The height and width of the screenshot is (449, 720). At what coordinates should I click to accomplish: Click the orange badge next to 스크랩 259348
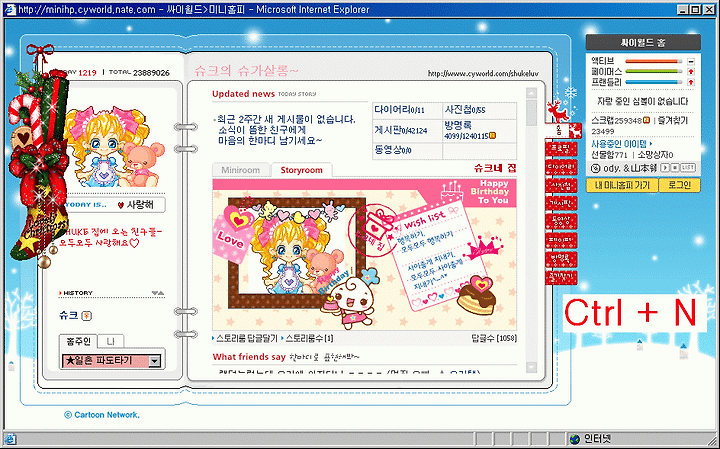pos(647,120)
